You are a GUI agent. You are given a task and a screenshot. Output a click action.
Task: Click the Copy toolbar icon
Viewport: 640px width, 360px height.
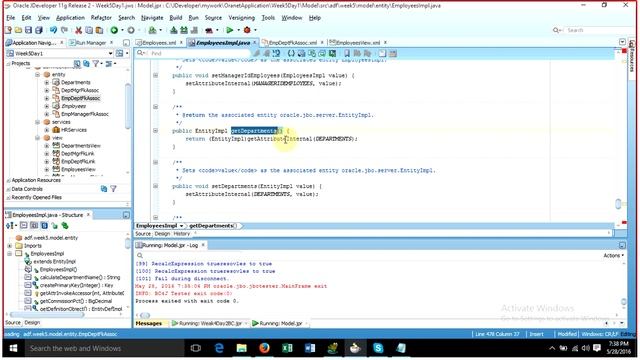point(89,30)
